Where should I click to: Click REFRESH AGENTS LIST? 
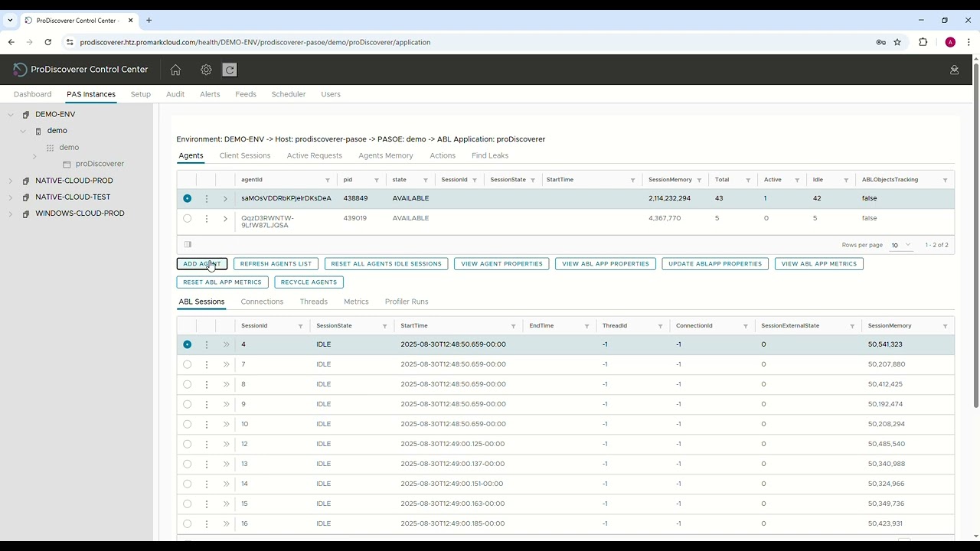click(276, 264)
